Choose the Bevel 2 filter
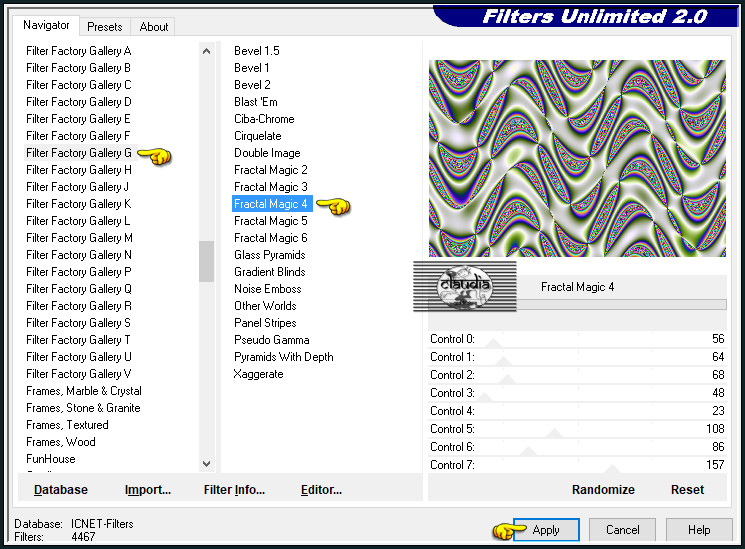The width and height of the screenshot is (745, 549). tap(252, 85)
